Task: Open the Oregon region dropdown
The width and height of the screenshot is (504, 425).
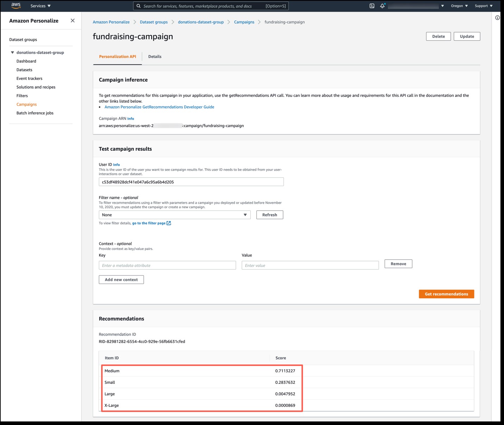Action: pyautogui.click(x=459, y=6)
